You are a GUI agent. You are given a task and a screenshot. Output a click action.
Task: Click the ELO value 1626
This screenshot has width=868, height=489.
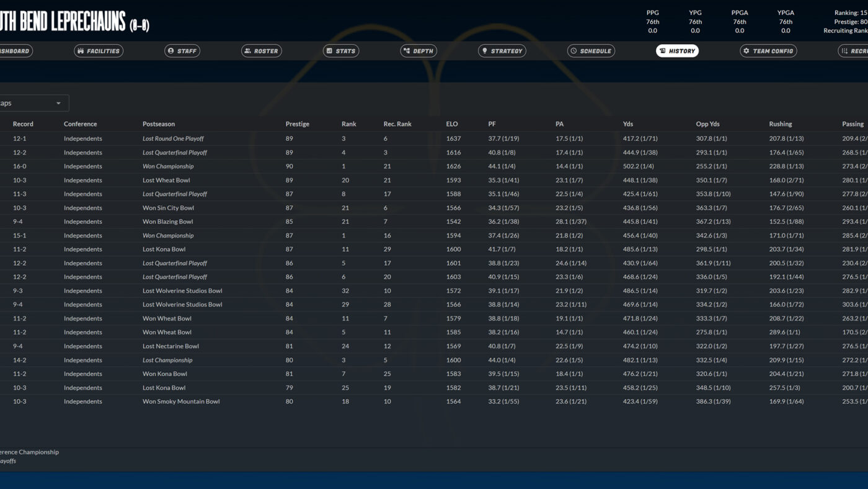click(453, 166)
